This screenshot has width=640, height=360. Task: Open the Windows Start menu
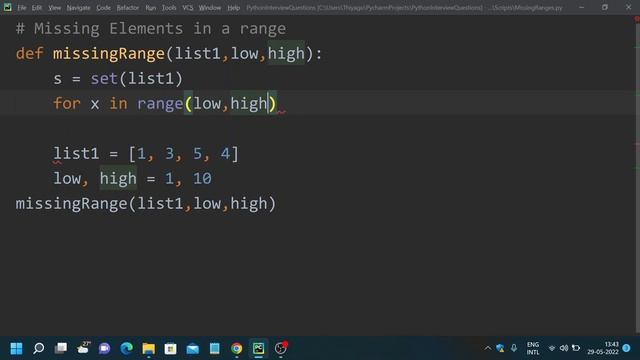click(x=16, y=348)
